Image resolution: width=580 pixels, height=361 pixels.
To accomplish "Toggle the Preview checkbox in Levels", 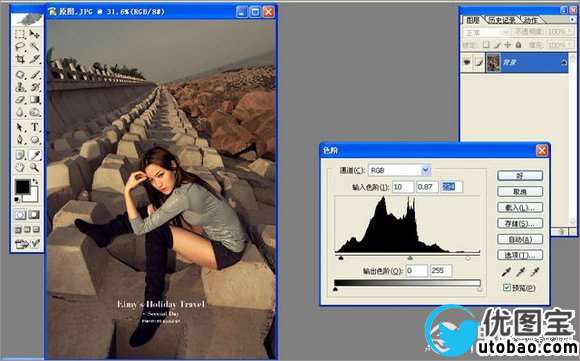I will [x=506, y=287].
